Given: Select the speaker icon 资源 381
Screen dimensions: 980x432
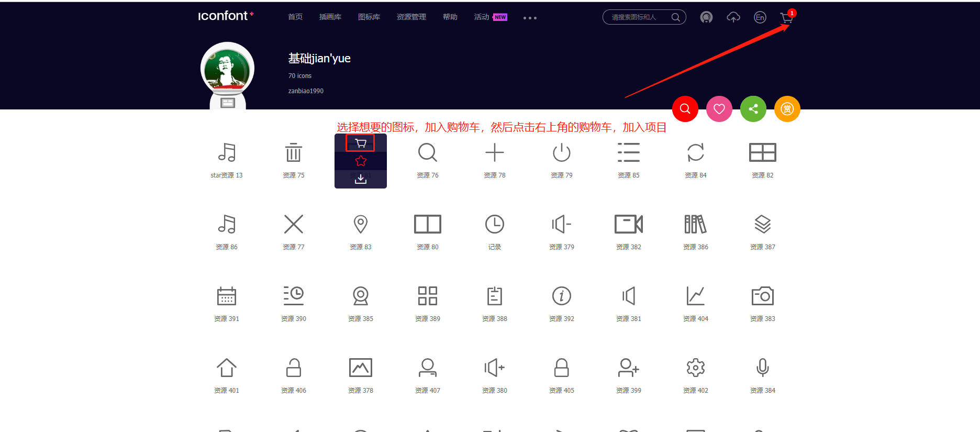Looking at the screenshot, I should pos(629,296).
